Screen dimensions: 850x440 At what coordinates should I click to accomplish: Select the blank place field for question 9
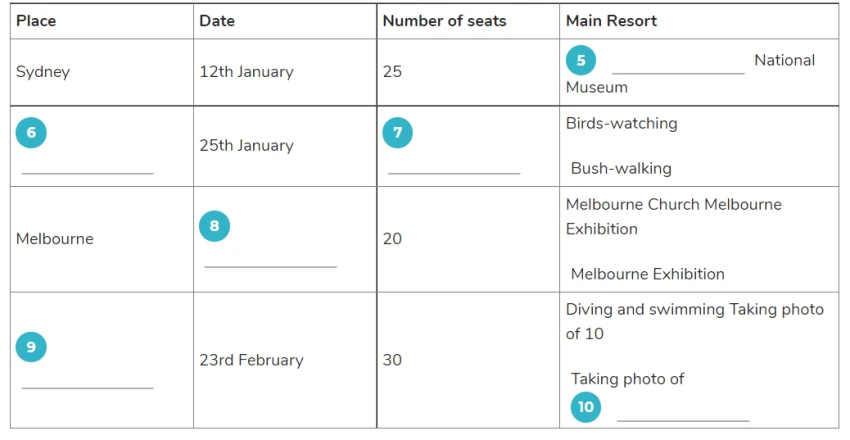(x=87, y=379)
